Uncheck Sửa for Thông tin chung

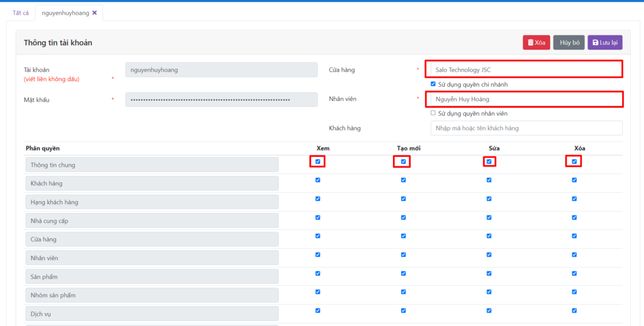(x=489, y=161)
